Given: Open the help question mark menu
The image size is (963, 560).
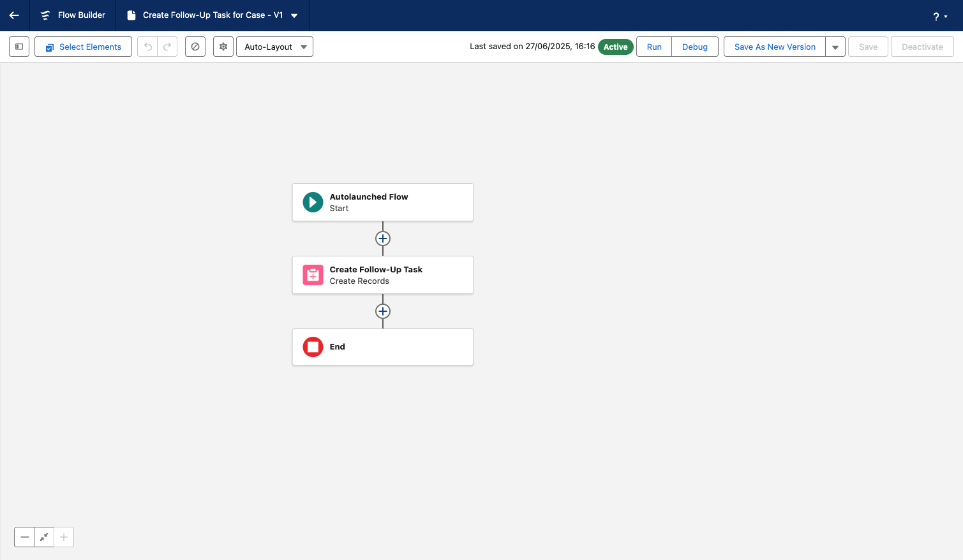Looking at the screenshot, I should 939,17.
